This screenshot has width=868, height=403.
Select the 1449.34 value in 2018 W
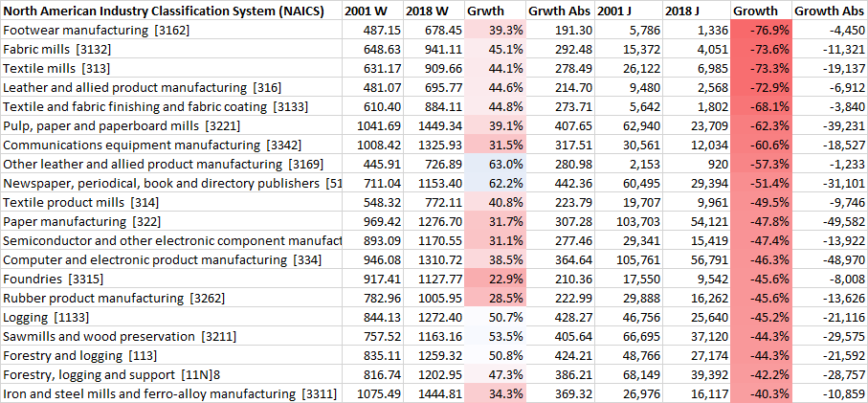[x=434, y=125]
